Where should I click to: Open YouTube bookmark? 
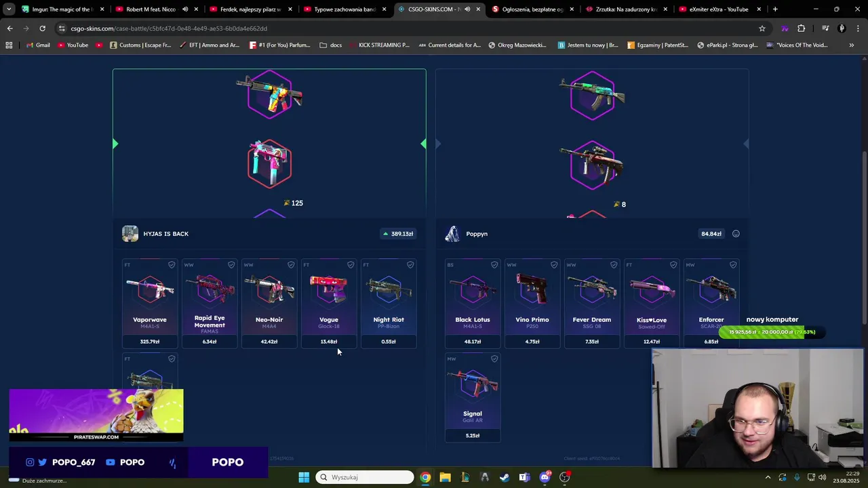click(x=73, y=45)
